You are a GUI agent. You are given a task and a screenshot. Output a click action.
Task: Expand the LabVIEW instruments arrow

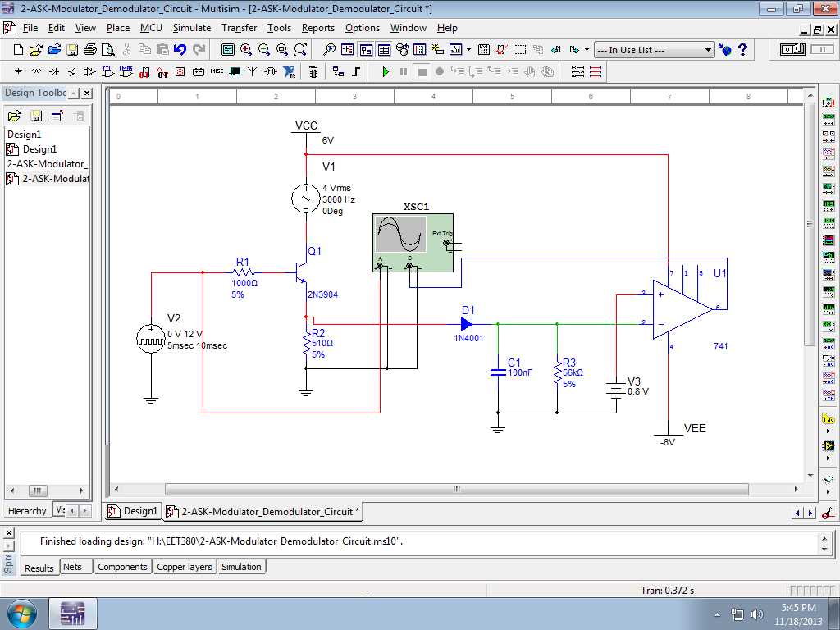[x=829, y=458]
